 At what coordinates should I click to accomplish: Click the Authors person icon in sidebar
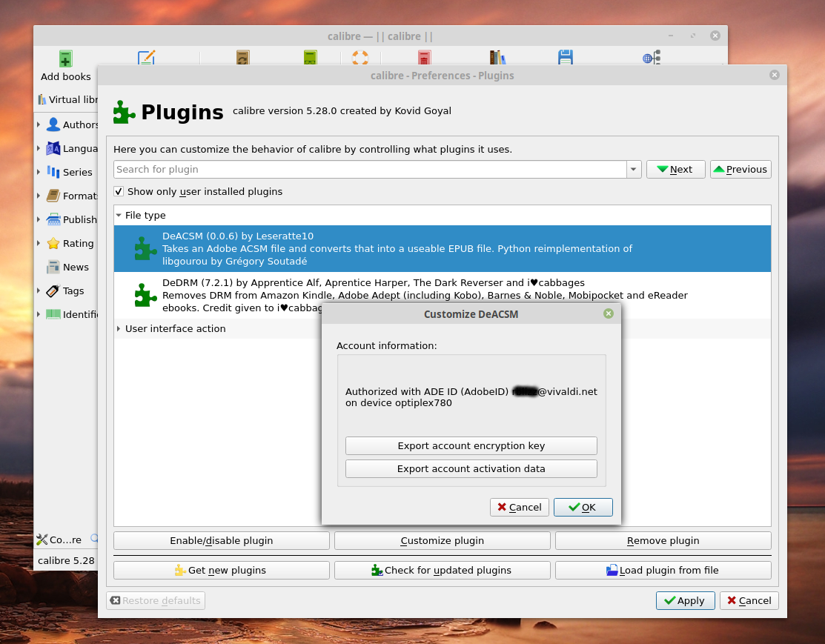click(53, 125)
